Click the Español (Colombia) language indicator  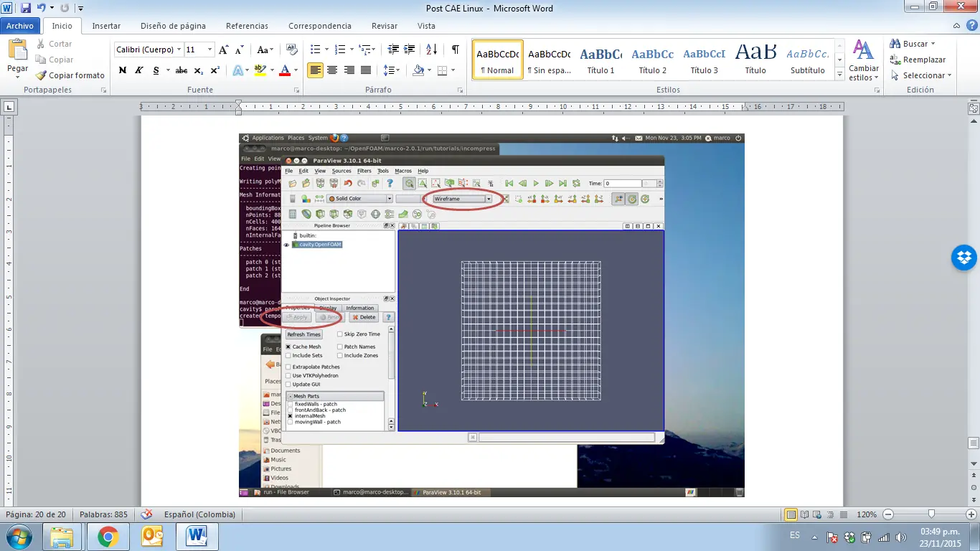coord(199,514)
